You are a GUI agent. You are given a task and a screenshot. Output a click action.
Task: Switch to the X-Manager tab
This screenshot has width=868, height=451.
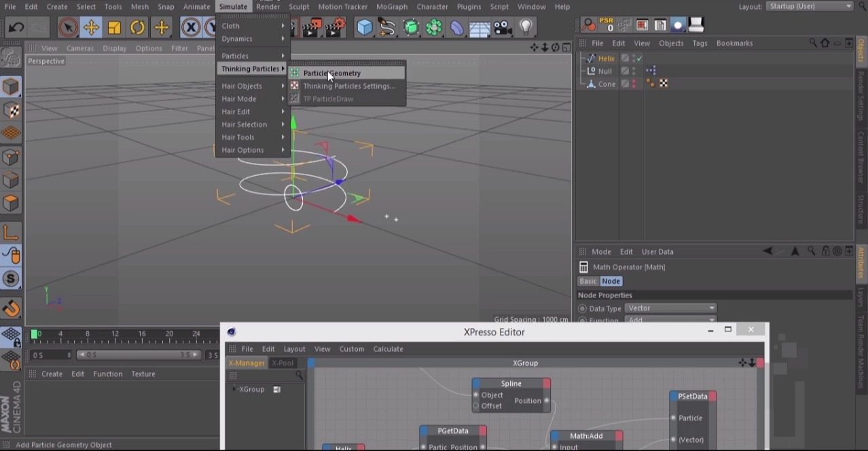pyautogui.click(x=247, y=363)
